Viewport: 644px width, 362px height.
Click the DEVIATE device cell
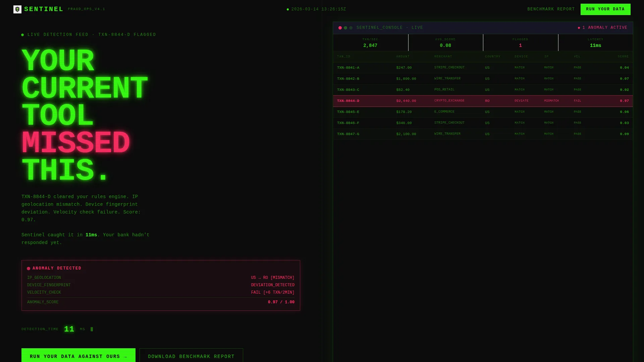522,101
